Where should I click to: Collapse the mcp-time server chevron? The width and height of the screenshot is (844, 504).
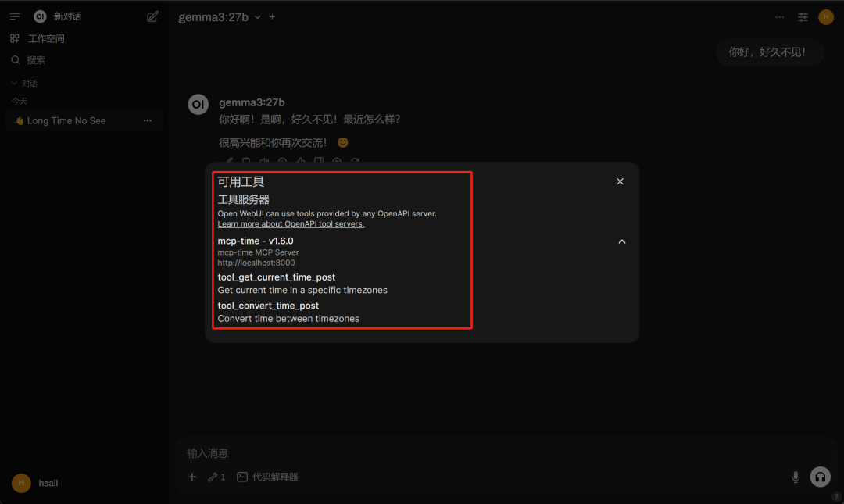[x=622, y=241]
